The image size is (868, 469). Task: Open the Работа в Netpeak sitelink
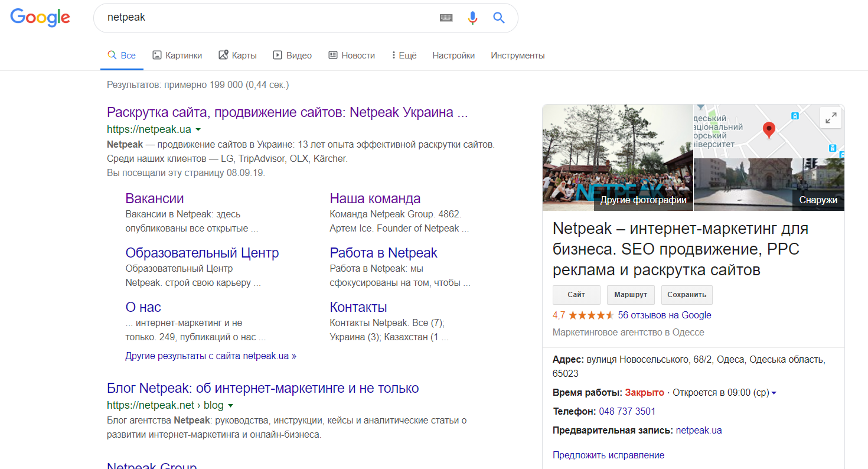(383, 253)
